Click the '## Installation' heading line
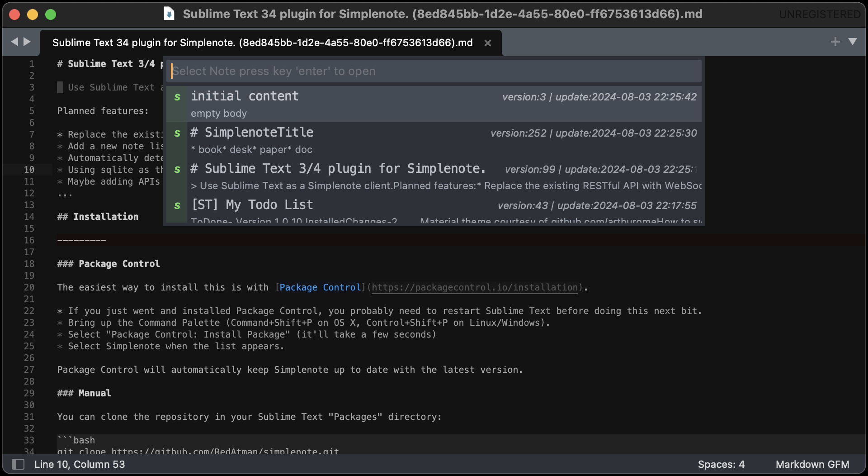 [98, 217]
